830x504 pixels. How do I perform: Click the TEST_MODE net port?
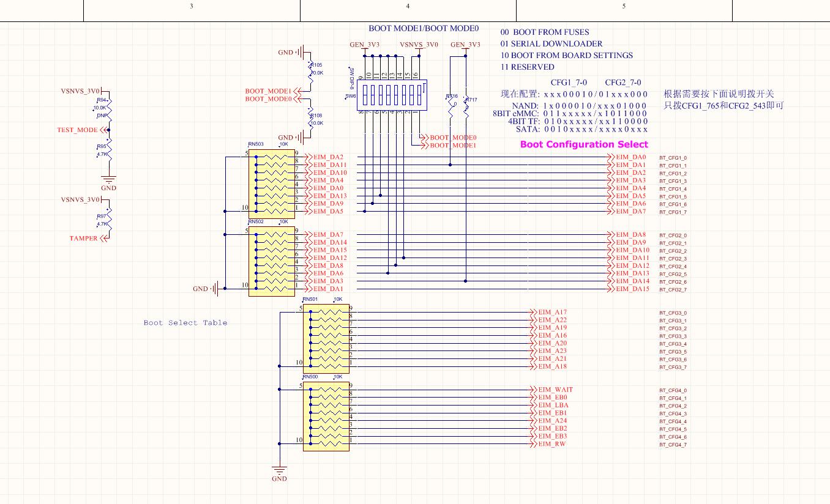(x=81, y=130)
